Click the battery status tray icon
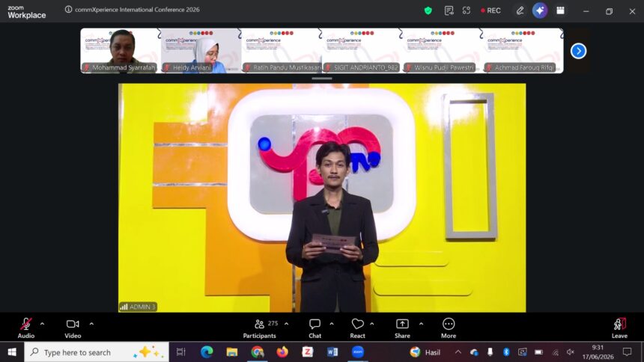Screen dimensions: 644x362 point(538,352)
